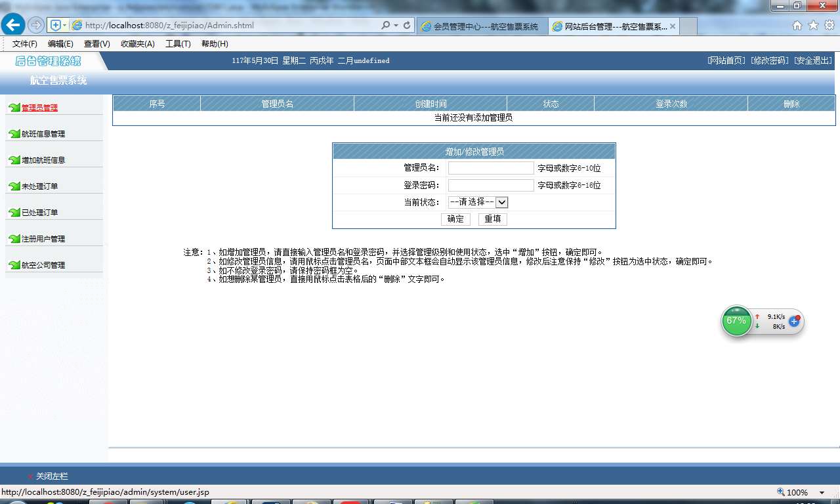Click the zoom magnifier icon in status bar
Screen dimensions: 840x504
tap(780, 492)
